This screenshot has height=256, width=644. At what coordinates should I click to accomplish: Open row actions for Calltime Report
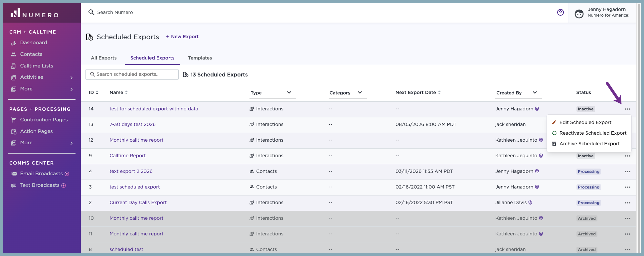point(628,156)
